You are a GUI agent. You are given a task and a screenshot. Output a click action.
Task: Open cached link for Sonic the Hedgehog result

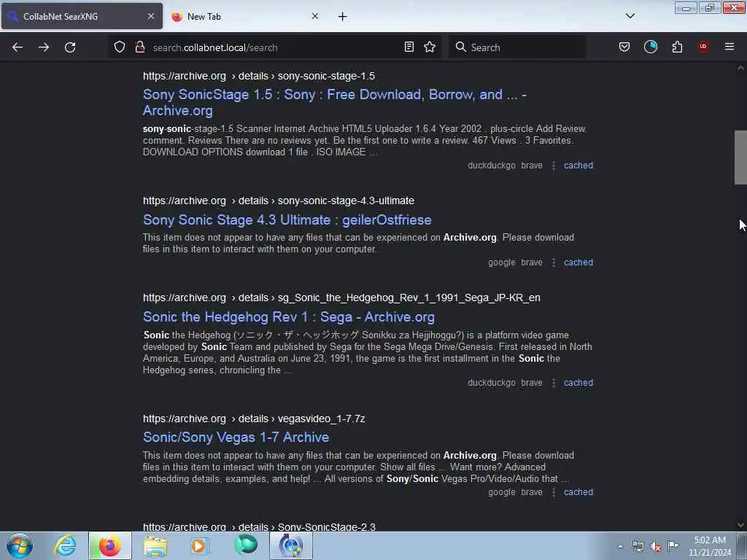tap(578, 383)
